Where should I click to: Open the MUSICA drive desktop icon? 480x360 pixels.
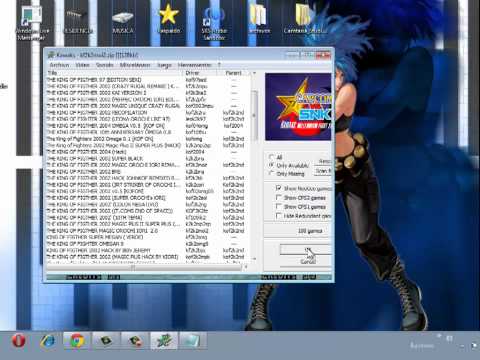[123, 22]
